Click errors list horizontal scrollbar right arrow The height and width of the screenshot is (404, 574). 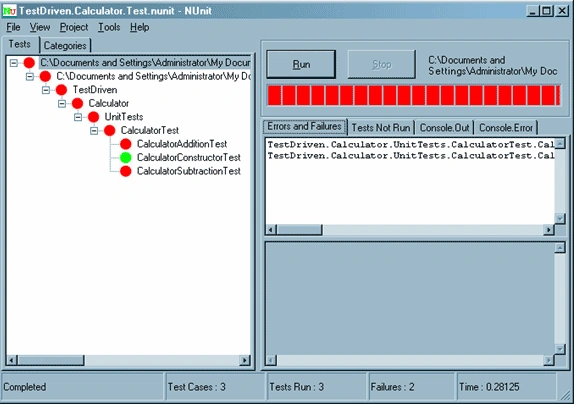pos(549,230)
